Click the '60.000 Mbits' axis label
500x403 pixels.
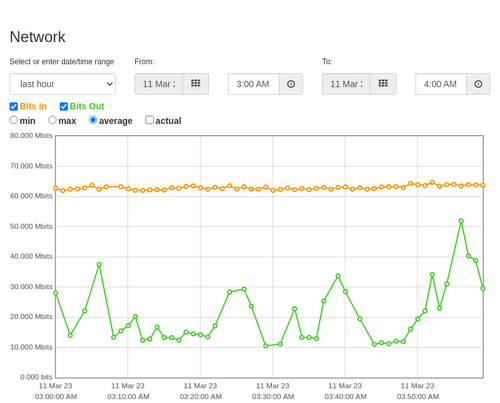(x=31, y=196)
